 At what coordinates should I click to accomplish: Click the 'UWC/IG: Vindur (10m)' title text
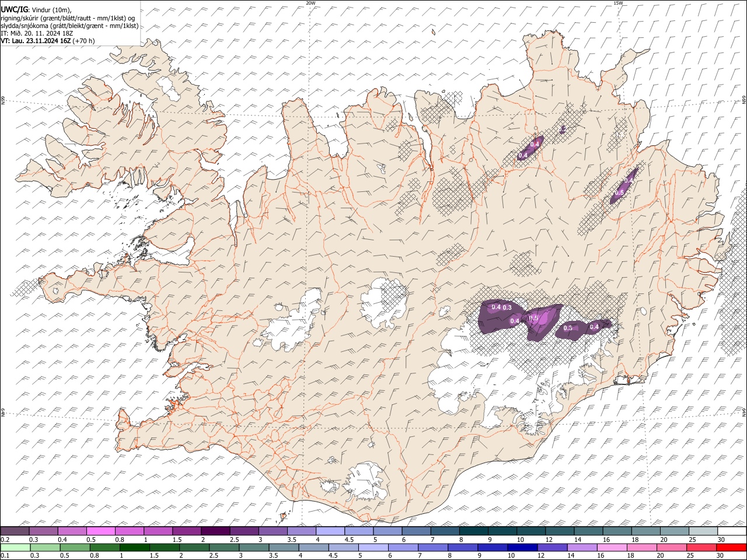[x=36, y=10]
